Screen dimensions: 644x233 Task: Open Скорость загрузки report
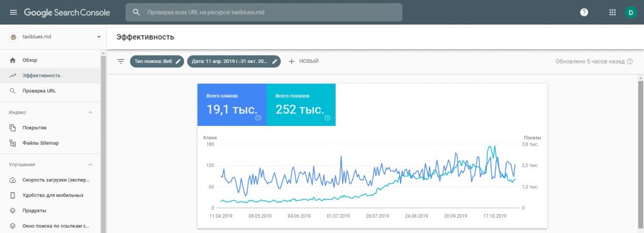pyautogui.click(x=50, y=180)
